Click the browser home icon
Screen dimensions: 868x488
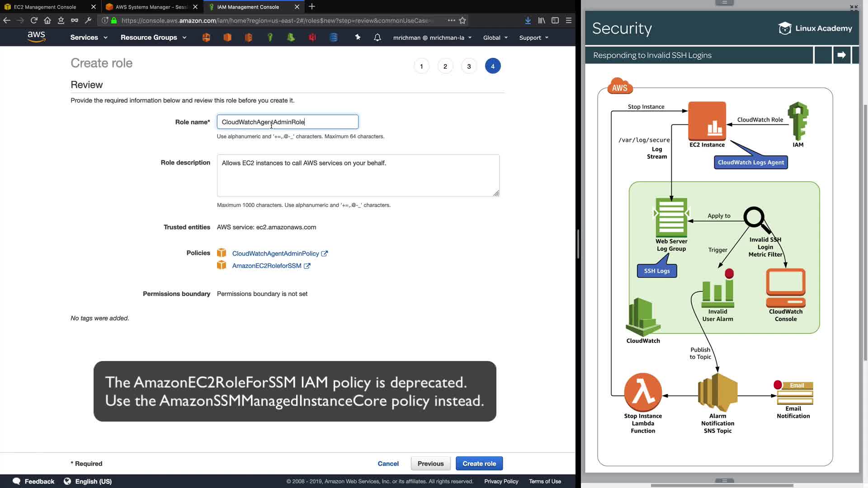click(x=47, y=20)
